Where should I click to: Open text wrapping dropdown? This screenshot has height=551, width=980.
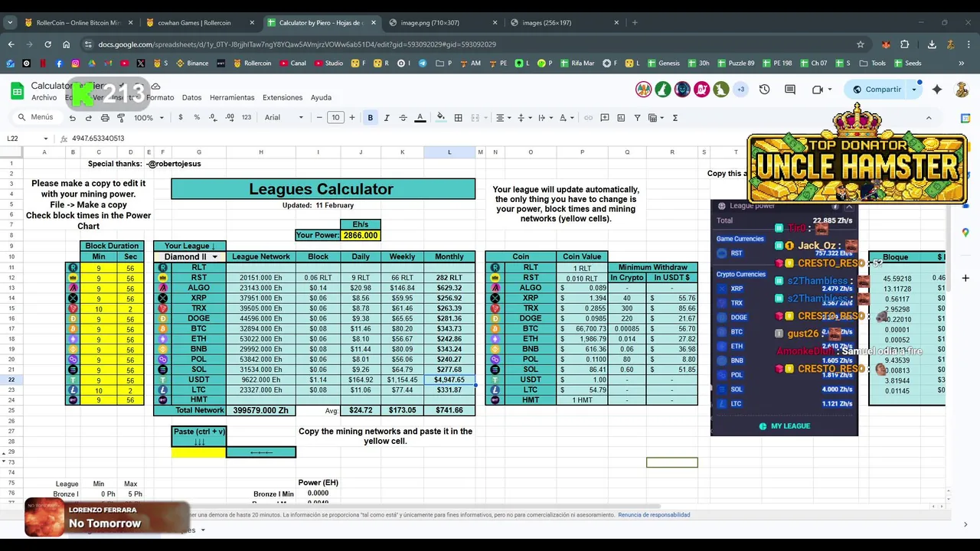coord(544,118)
